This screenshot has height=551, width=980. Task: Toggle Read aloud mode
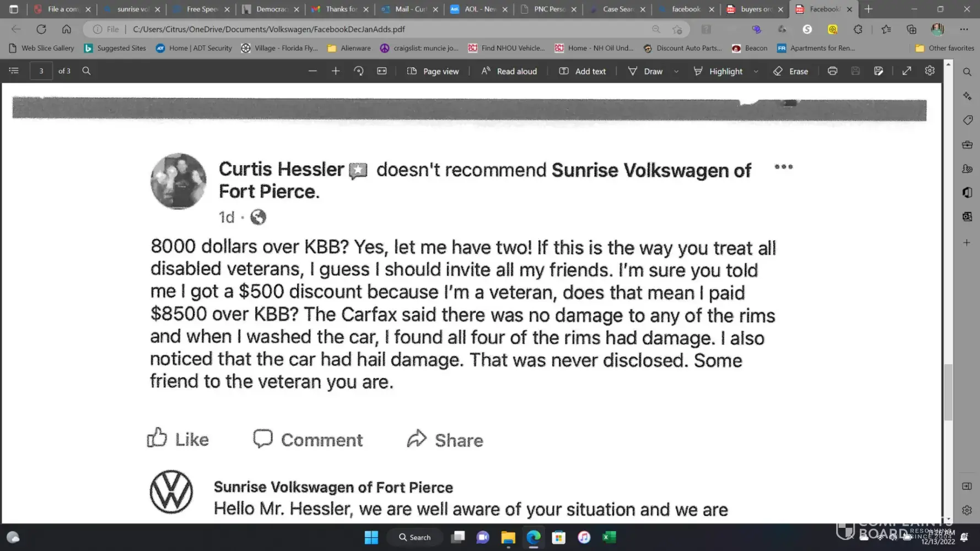(509, 71)
